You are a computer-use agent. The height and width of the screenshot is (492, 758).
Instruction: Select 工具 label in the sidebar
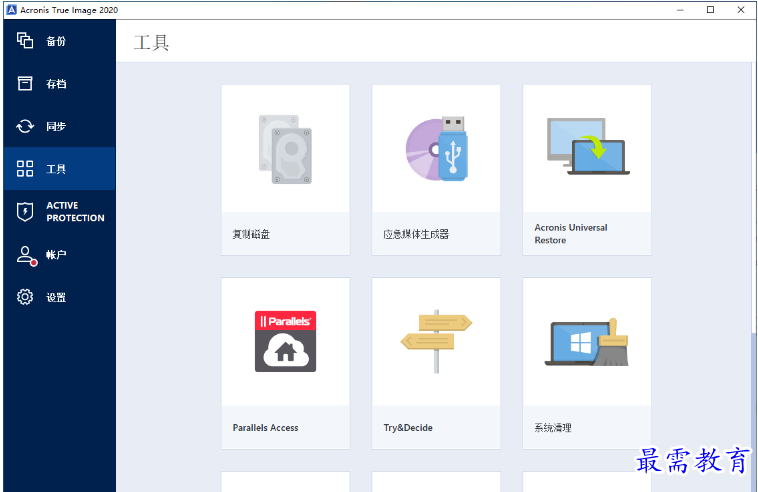[x=56, y=169]
